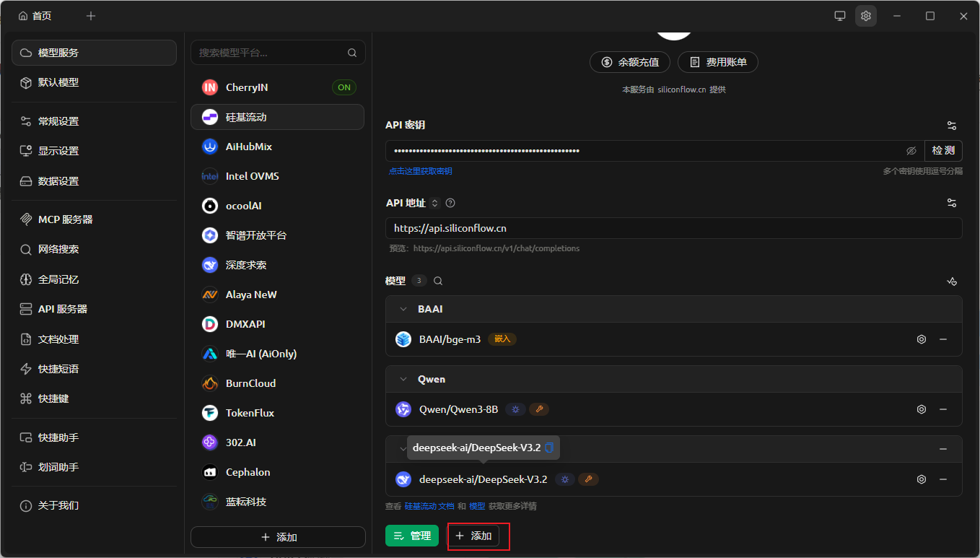Select the 智谱开放平台 provider

click(x=278, y=235)
